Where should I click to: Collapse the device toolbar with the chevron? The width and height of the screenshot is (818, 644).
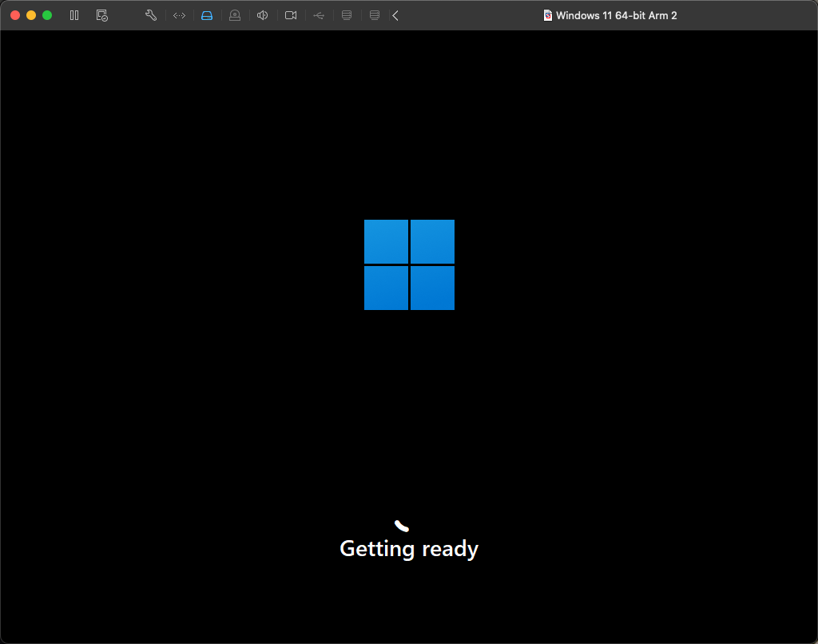coord(395,16)
